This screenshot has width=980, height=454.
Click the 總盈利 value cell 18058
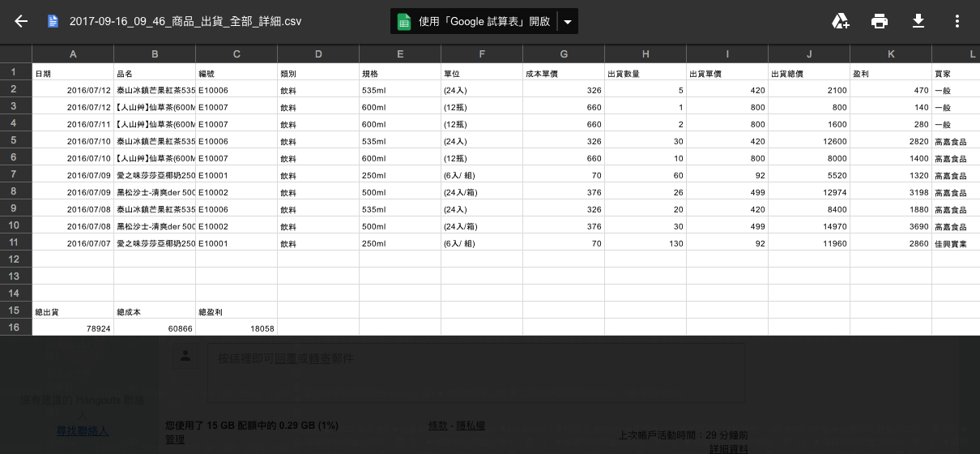pyautogui.click(x=236, y=328)
